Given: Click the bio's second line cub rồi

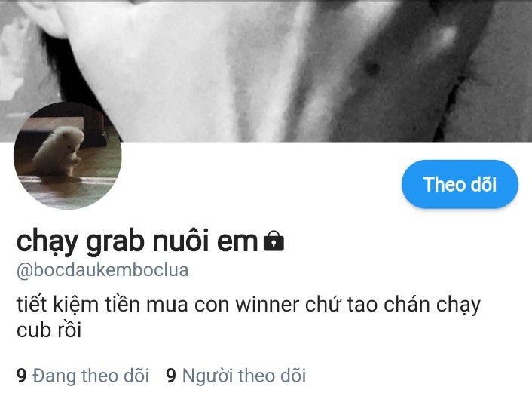Looking at the screenshot, I should tap(49, 330).
